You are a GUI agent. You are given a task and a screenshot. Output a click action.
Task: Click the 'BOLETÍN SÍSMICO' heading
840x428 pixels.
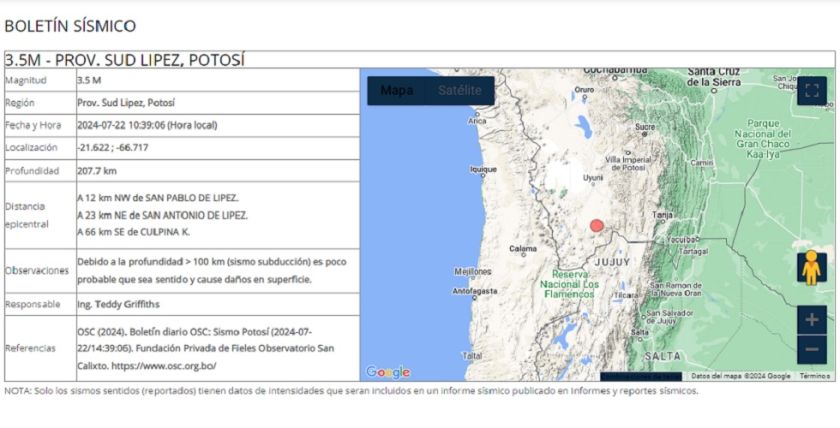click(x=70, y=26)
